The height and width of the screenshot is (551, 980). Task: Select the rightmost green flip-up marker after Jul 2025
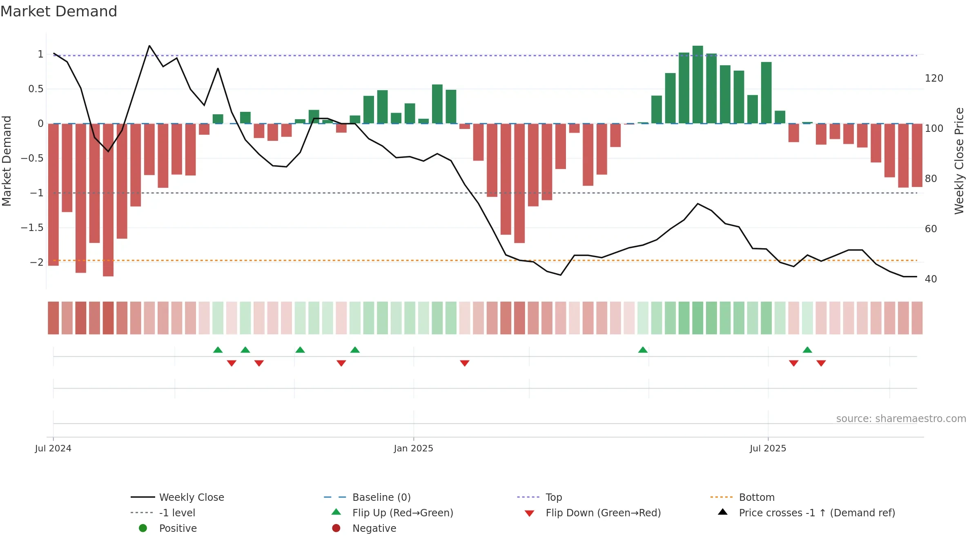(x=807, y=350)
